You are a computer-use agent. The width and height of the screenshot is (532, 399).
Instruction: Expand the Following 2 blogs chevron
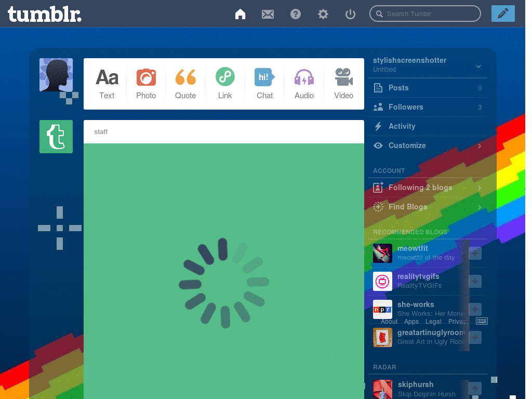tap(480, 188)
